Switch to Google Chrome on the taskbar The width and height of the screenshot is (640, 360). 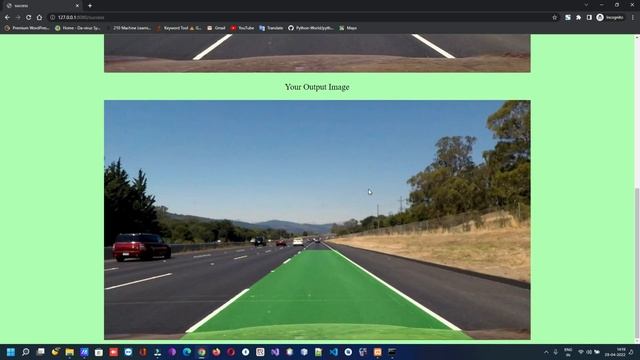coord(202,352)
